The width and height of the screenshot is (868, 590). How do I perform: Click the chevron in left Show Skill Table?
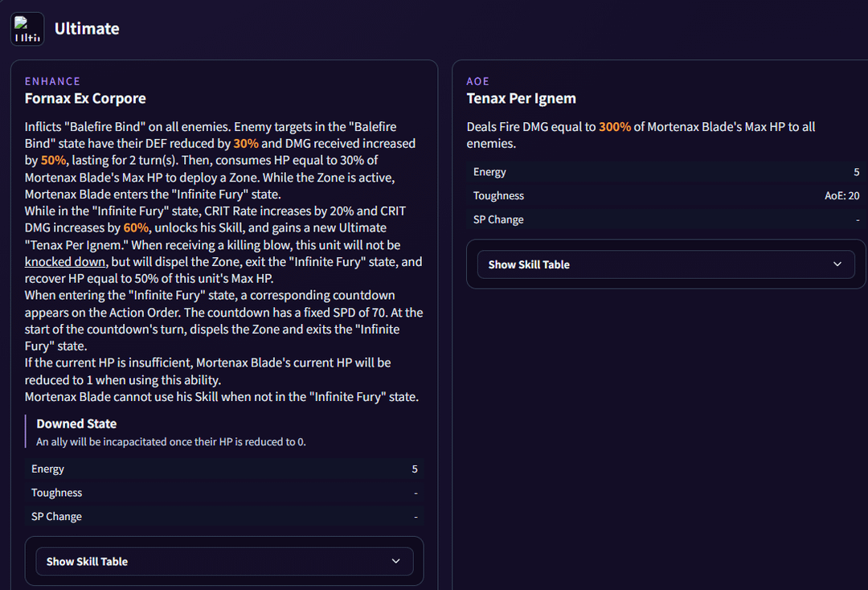(x=395, y=561)
